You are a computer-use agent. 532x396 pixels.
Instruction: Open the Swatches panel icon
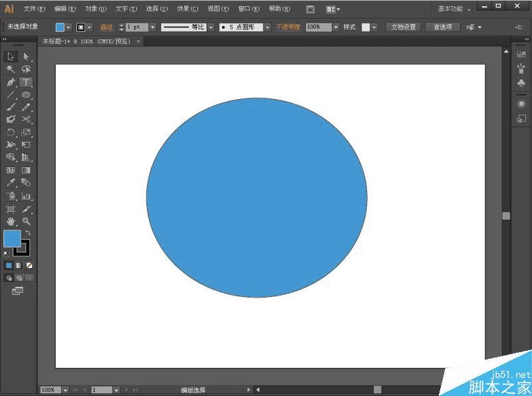coord(521,54)
